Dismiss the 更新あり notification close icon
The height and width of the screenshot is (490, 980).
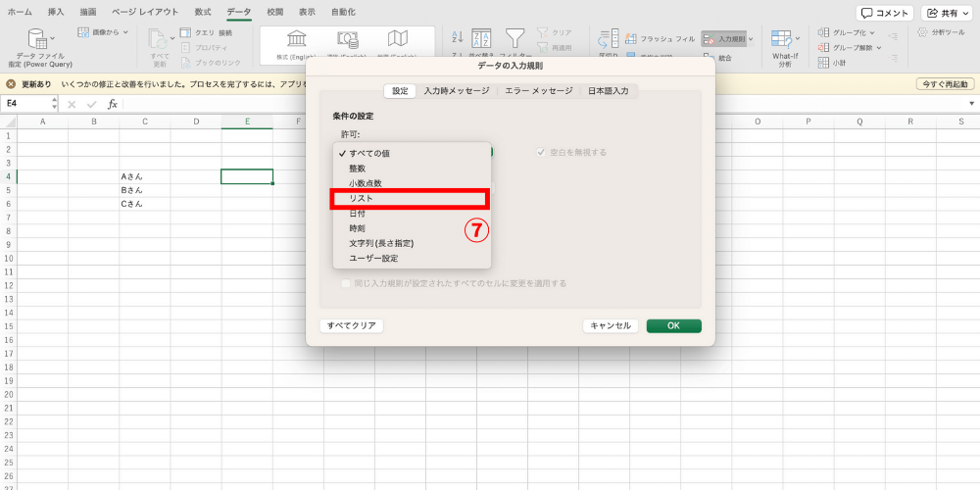(x=11, y=83)
